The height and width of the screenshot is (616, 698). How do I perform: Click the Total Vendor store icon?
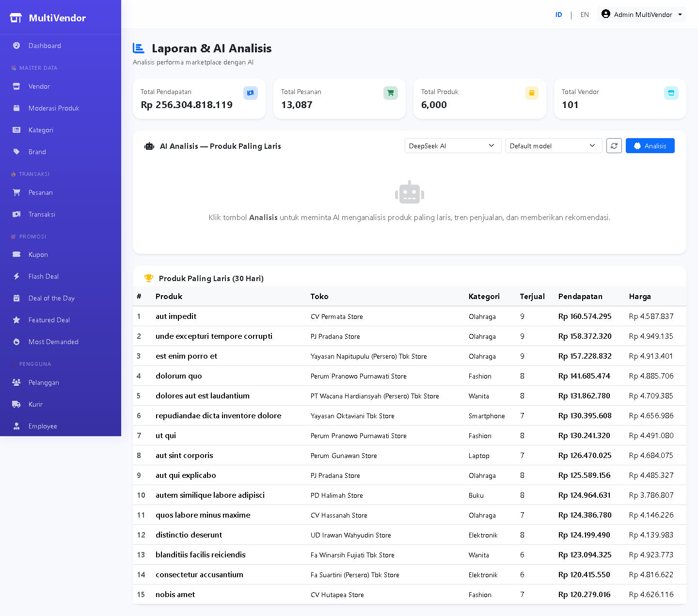[671, 93]
